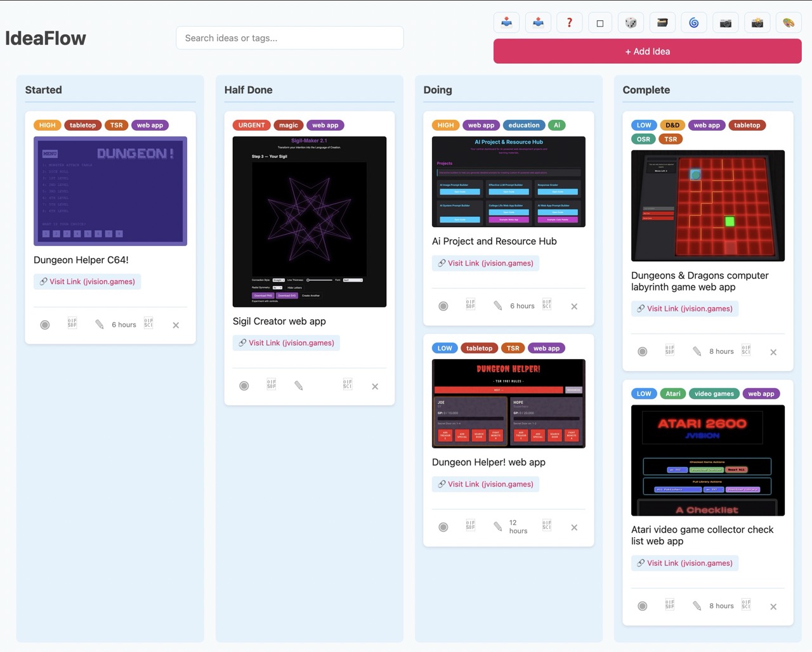Click the spiral cyclone toolbar icon
812x652 pixels.
pos(693,22)
